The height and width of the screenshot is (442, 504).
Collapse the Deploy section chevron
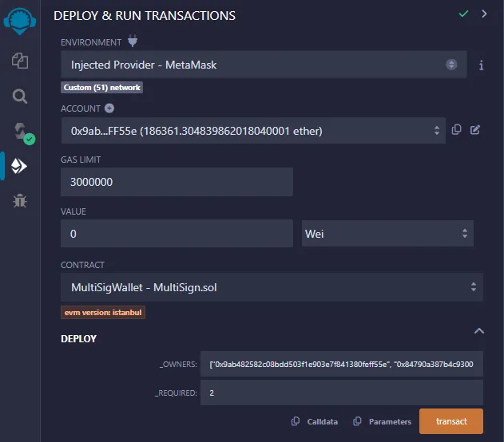pyautogui.click(x=478, y=330)
